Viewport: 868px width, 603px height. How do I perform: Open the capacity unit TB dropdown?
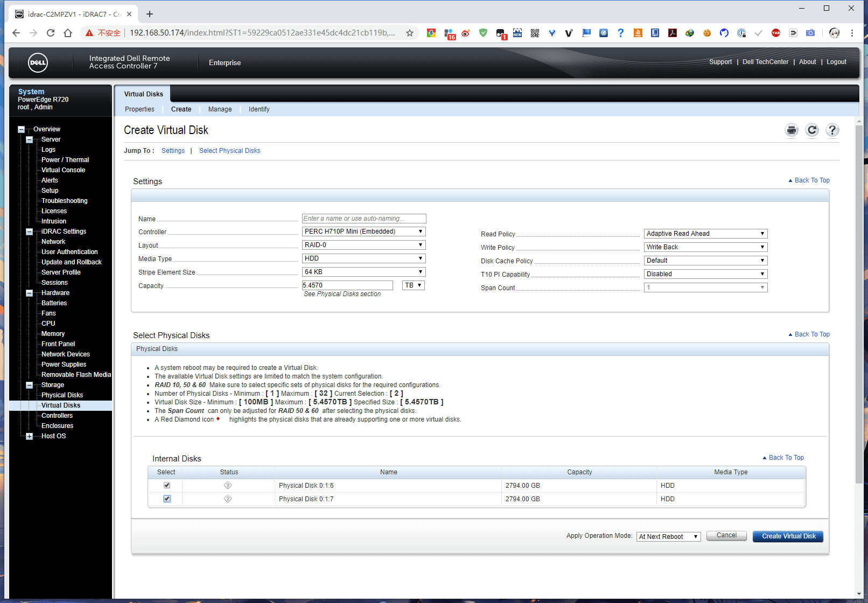(413, 285)
